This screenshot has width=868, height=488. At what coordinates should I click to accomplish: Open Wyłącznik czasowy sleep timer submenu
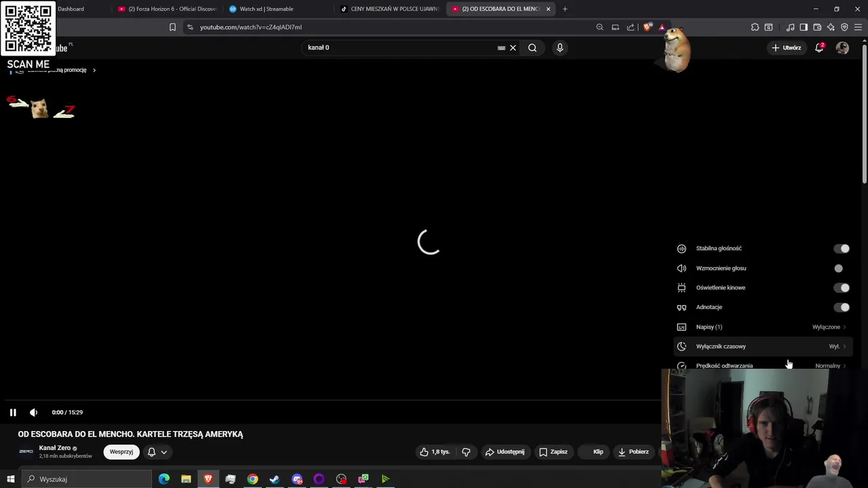[x=763, y=346]
